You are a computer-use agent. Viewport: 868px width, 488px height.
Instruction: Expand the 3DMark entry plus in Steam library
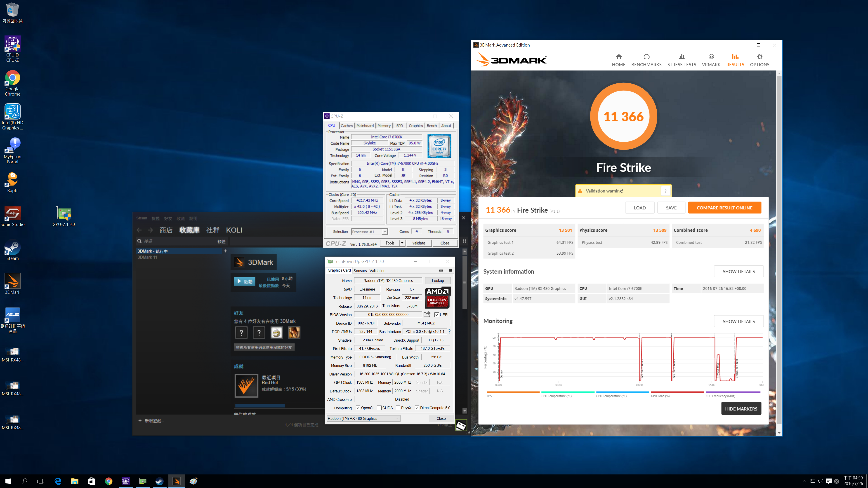[x=225, y=251]
